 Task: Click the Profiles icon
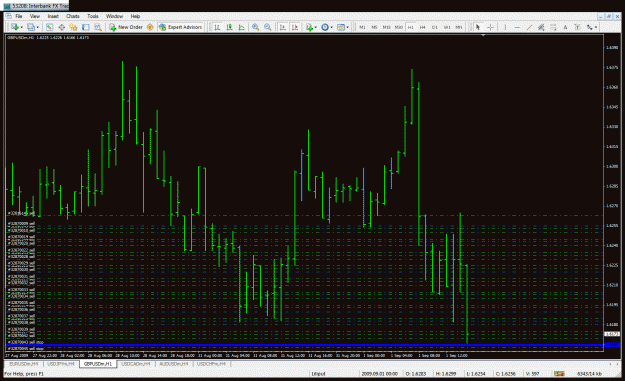click(x=31, y=27)
